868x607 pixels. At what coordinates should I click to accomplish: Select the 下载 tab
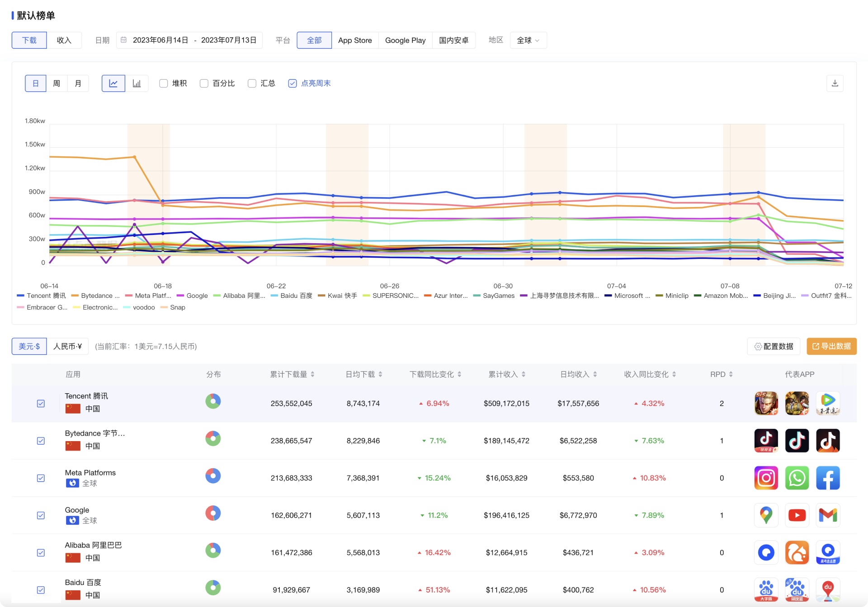point(29,40)
